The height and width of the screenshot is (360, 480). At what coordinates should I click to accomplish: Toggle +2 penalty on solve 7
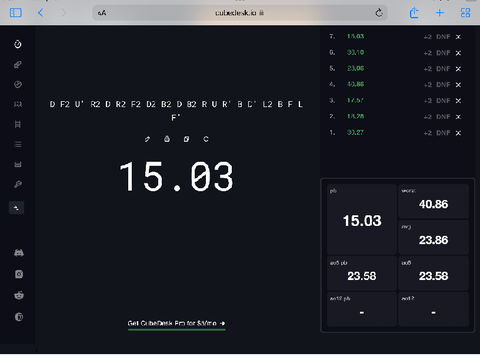click(x=428, y=37)
